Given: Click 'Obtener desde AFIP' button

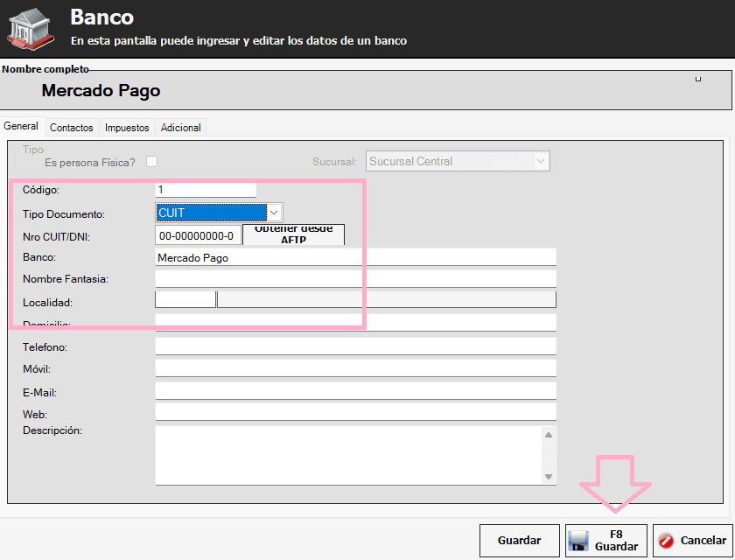Looking at the screenshot, I should tap(293, 234).
